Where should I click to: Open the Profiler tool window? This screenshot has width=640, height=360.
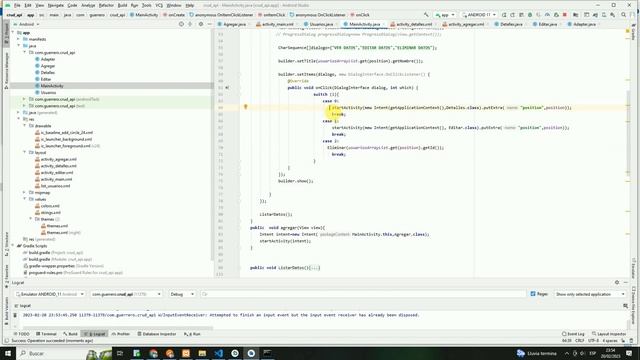pyautogui.click(x=121, y=334)
